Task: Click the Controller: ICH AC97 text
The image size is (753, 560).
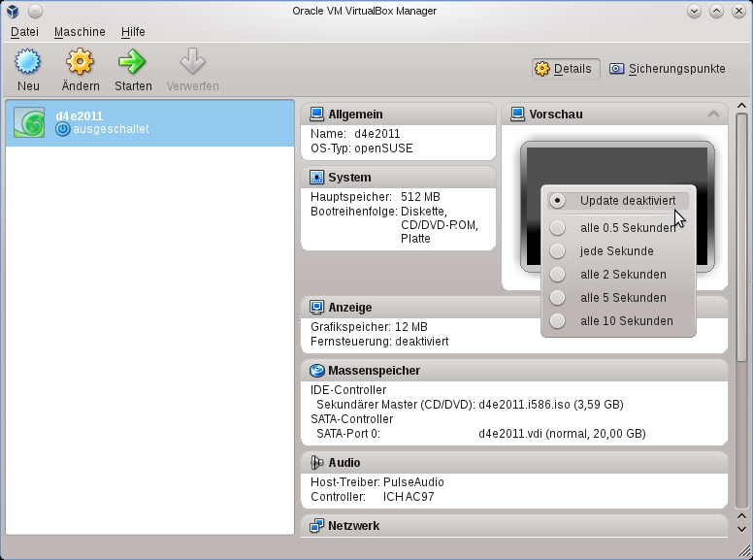Action: (x=373, y=497)
